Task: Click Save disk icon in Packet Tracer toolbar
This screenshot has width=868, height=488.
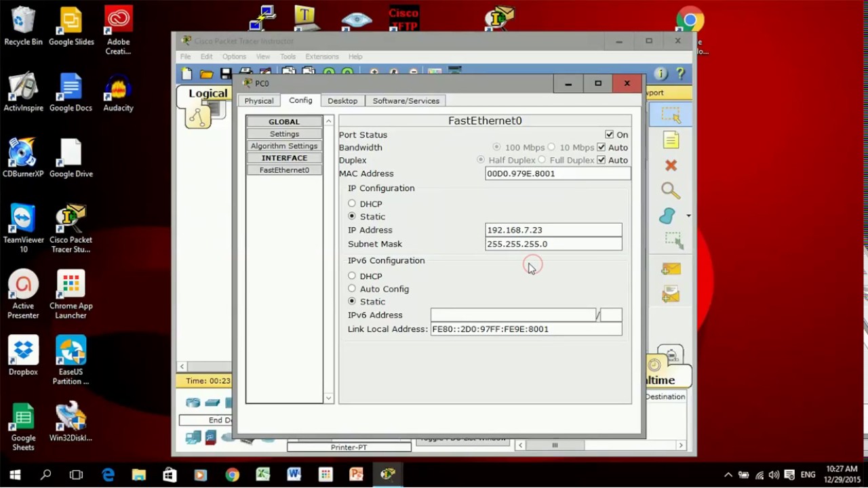Action: pos(226,74)
